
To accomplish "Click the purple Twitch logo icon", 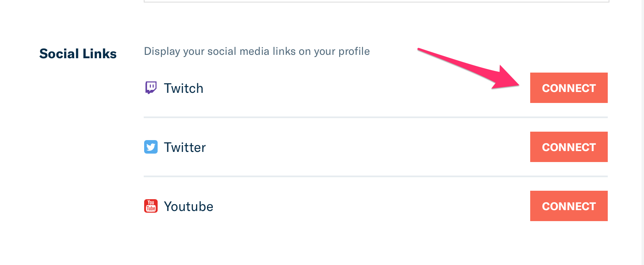I will click(151, 88).
